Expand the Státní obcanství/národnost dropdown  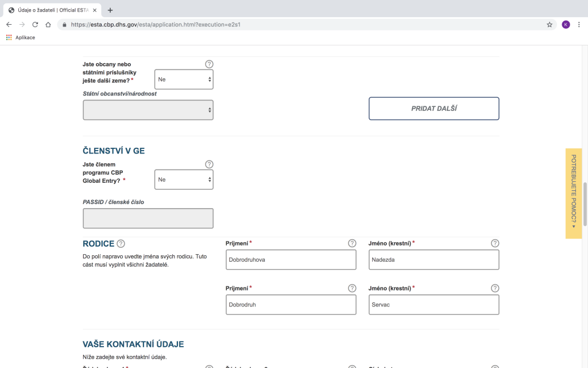pos(148,110)
